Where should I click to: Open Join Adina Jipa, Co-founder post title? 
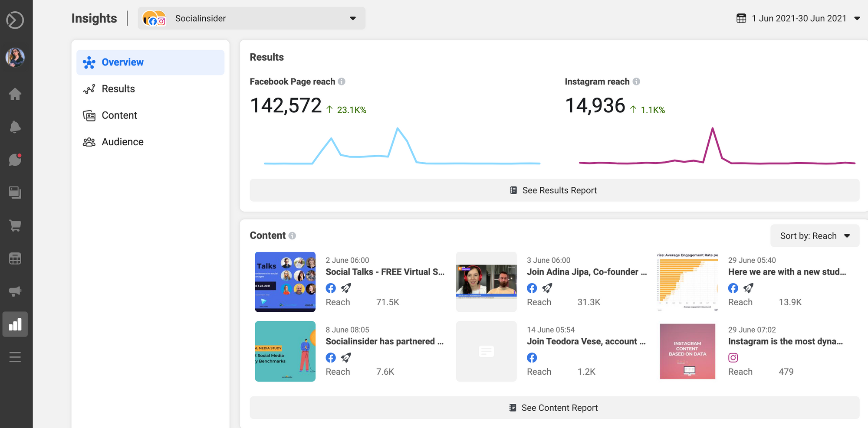[x=587, y=272]
